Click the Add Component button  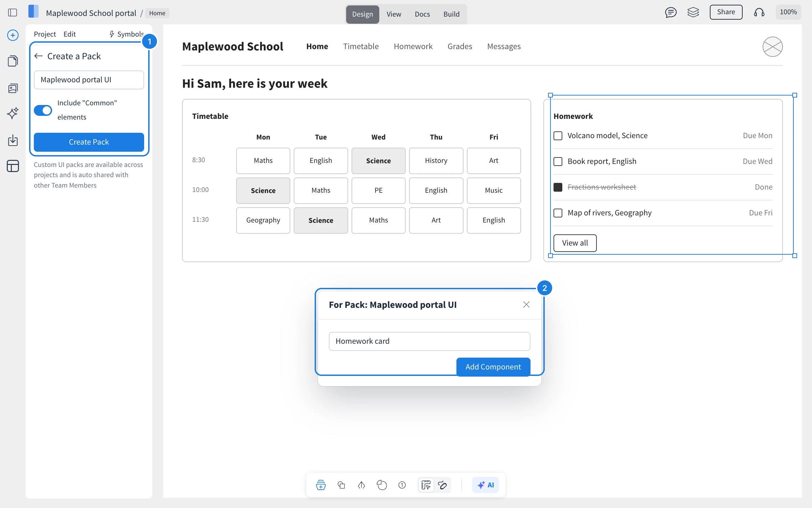coord(493,367)
